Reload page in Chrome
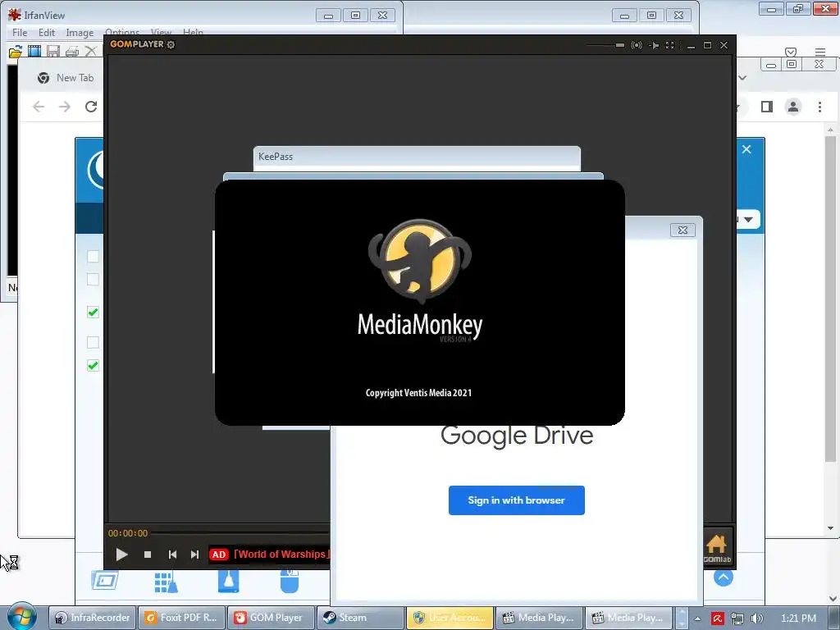The height and width of the screenshot is (630, 840). click(91, 107)
